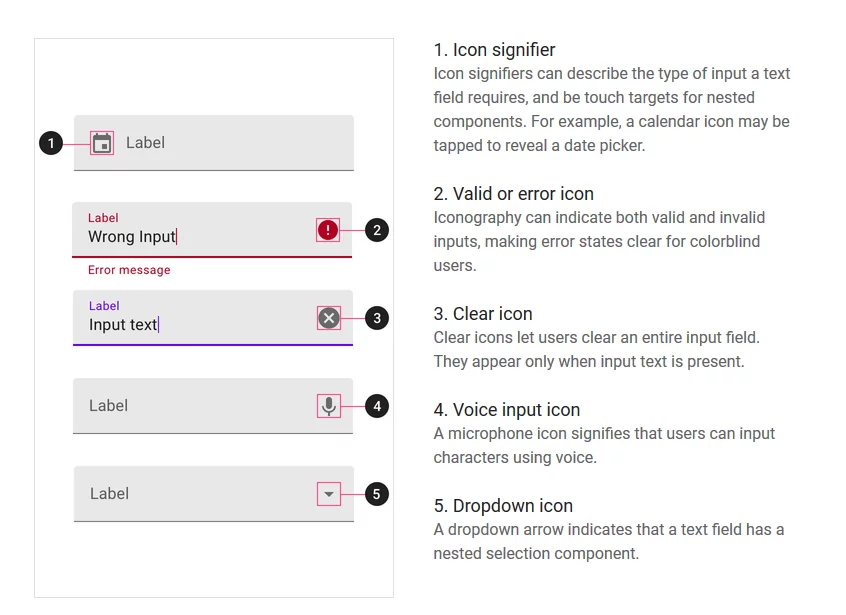Tap the calendar icon signifier in the first field
The width and height of the screenshot is (846, 615).
[101, 142]
